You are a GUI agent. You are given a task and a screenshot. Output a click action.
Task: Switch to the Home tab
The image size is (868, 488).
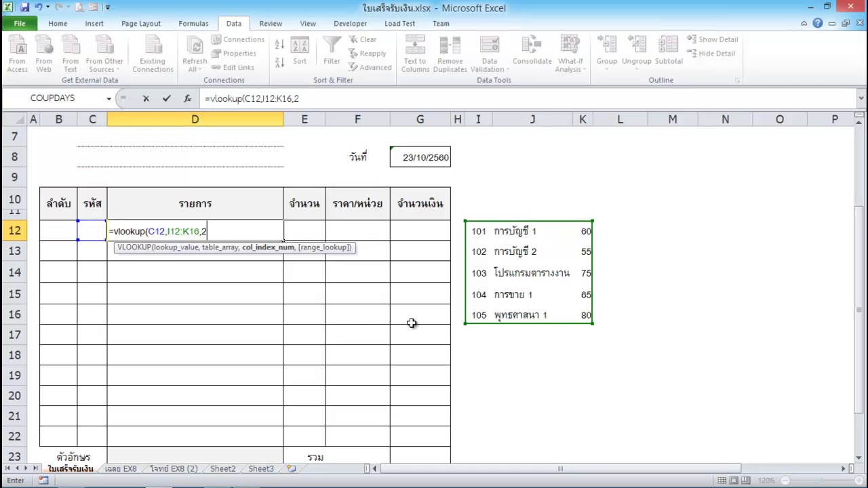point(58,23)
